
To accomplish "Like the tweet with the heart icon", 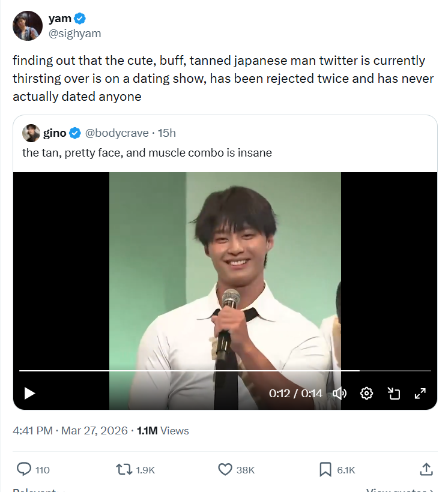I will 225,469.
